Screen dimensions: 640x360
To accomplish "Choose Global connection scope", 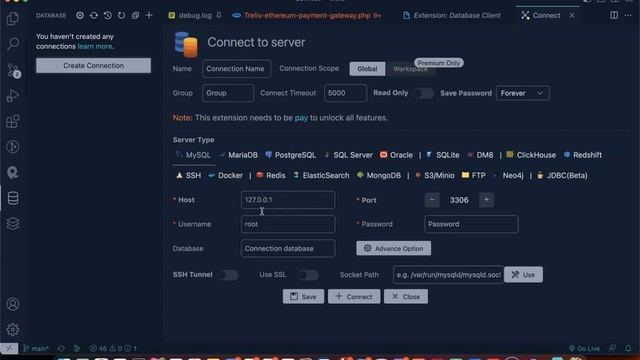I will [x=367, y=69].
